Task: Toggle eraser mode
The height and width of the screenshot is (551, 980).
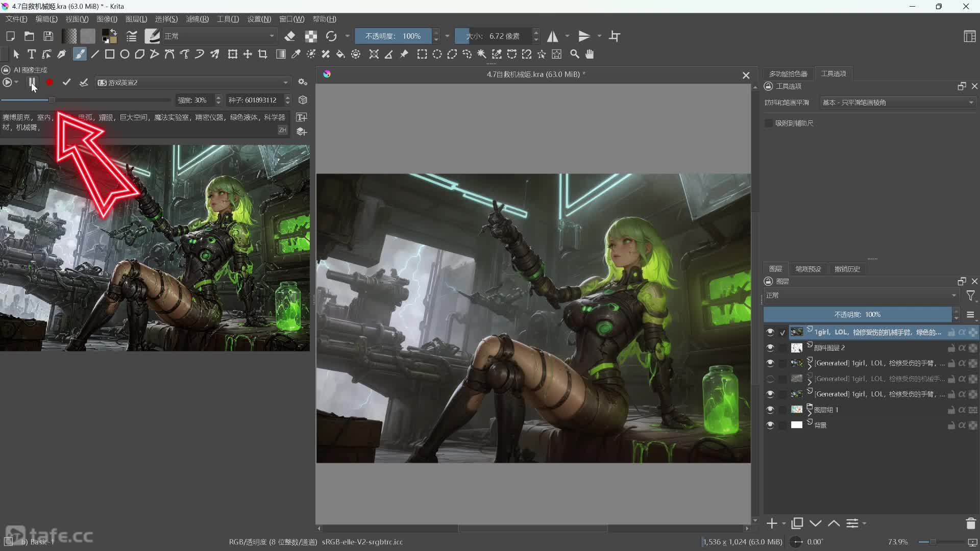Action: click(x=290, y=36)
